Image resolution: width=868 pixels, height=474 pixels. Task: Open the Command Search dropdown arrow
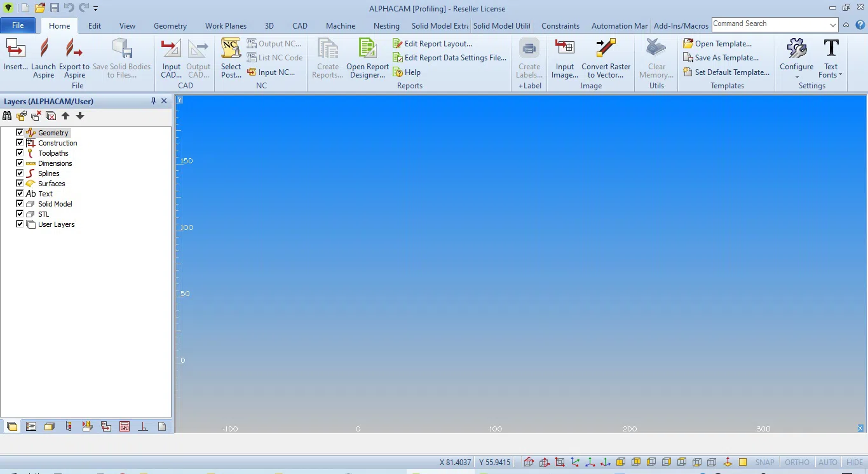pos(832,25)
